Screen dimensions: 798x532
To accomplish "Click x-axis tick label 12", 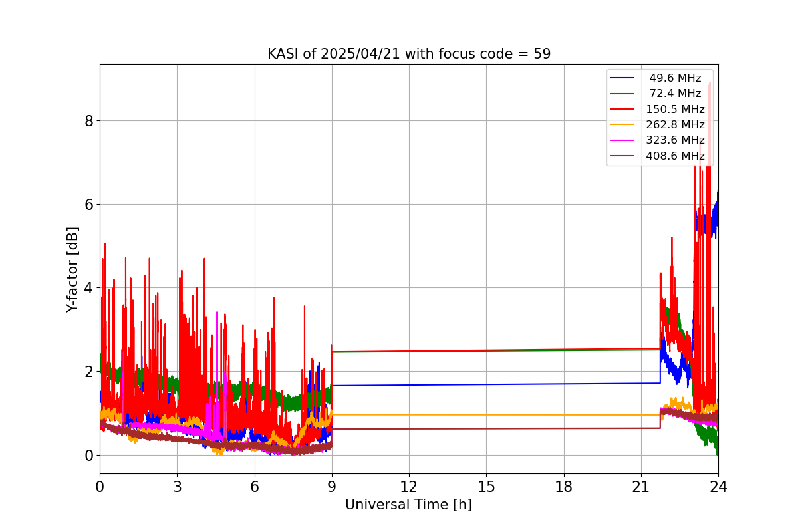I will [x=409, y=486].
